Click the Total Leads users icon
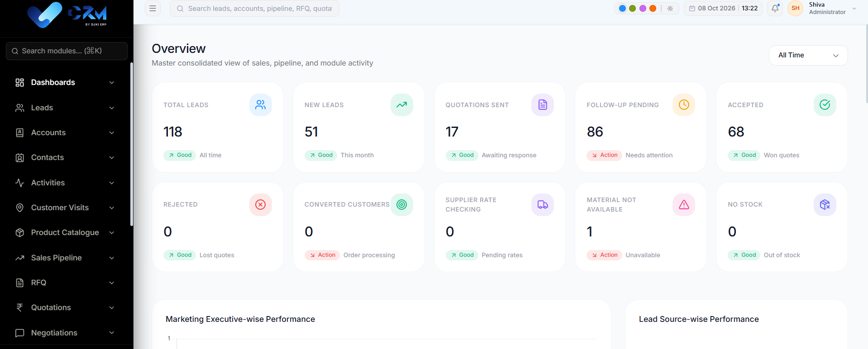The width and height of the screenshot is (868, 349). coord(261,105)
